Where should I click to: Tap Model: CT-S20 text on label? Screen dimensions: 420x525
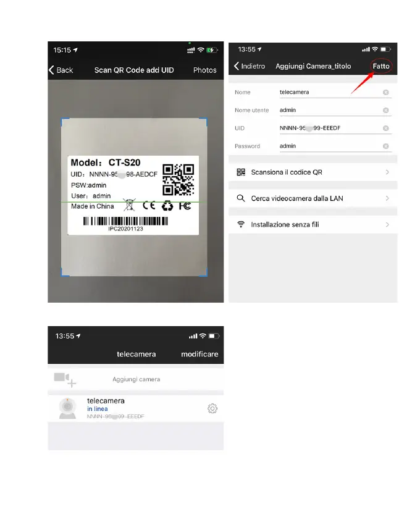(106, 162)
